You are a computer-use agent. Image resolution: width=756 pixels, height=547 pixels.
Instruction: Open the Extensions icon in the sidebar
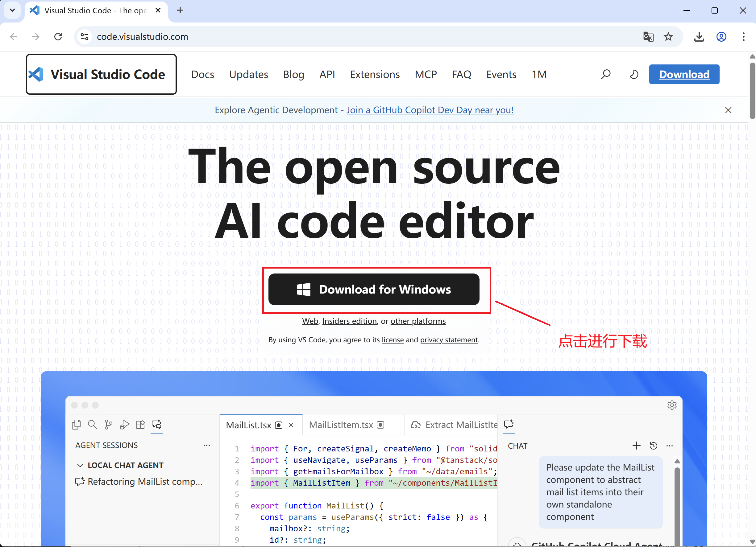click(x=140, y=425)
